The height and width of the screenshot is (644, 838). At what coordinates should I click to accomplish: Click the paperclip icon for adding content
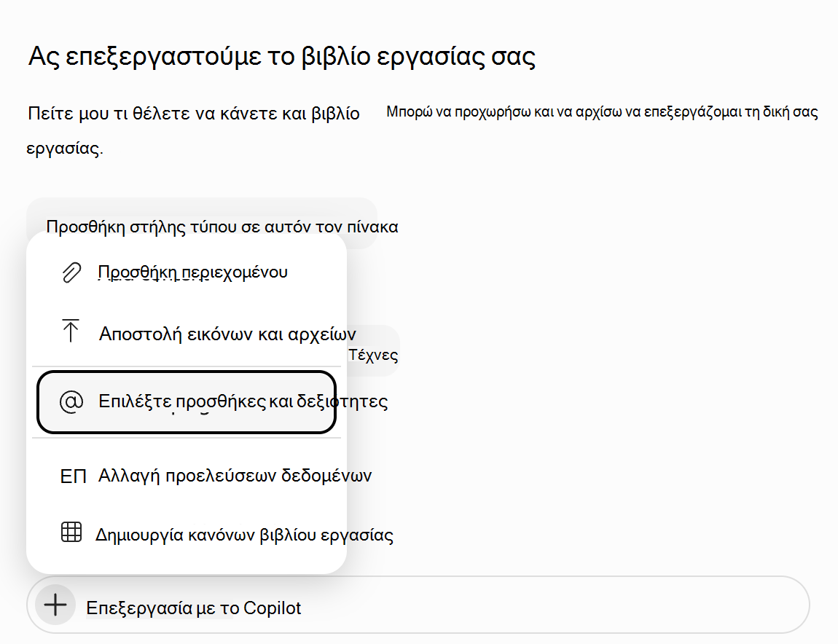71,272
